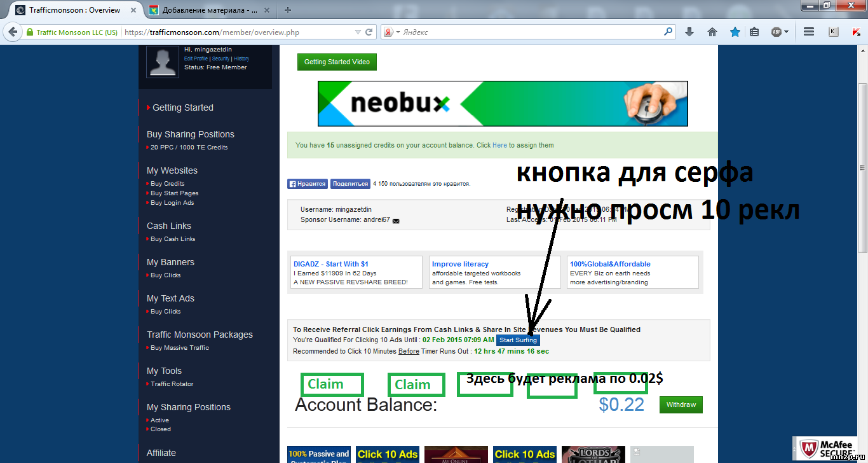Open a new browser tab

288,10
